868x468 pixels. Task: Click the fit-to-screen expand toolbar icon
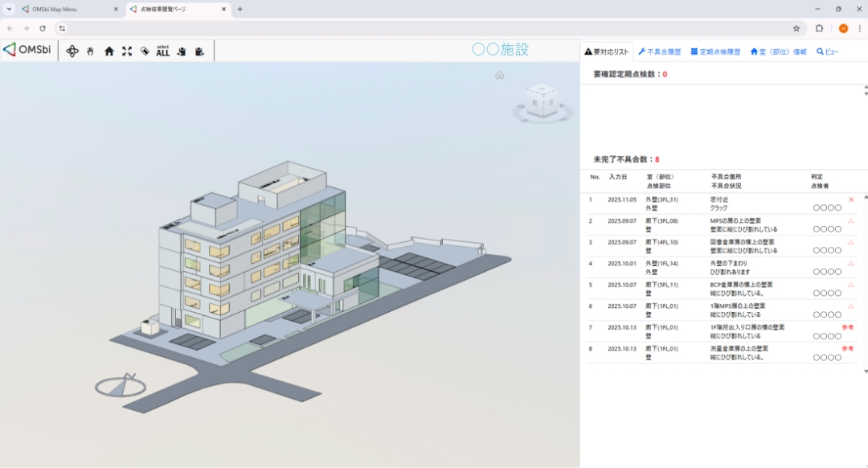click(x=126, y=51)
